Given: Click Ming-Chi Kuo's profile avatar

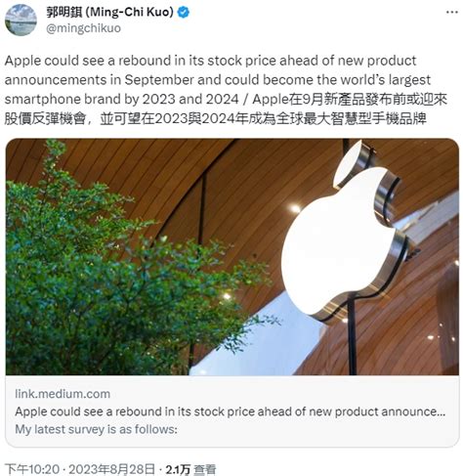Looking at the screenshot, I should point(21,21).
